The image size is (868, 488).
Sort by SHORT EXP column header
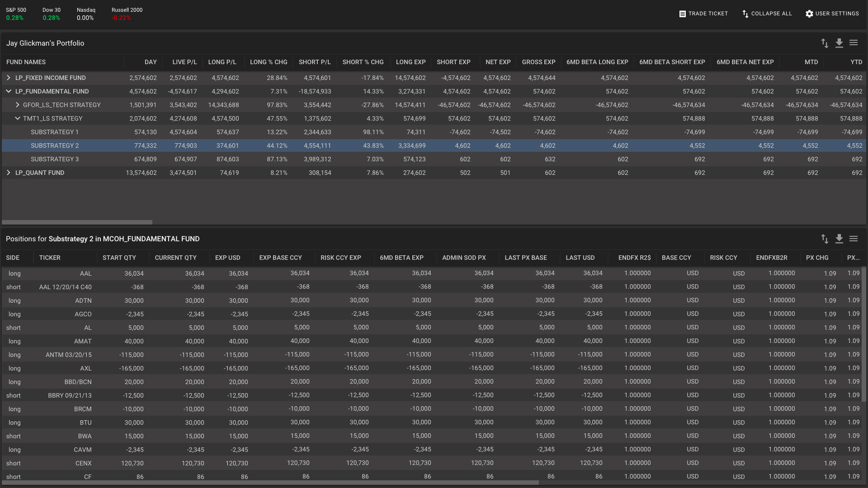coord(453,62)
